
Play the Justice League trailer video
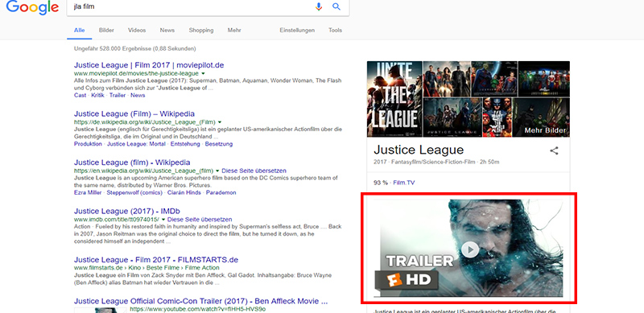coord(470,249)
